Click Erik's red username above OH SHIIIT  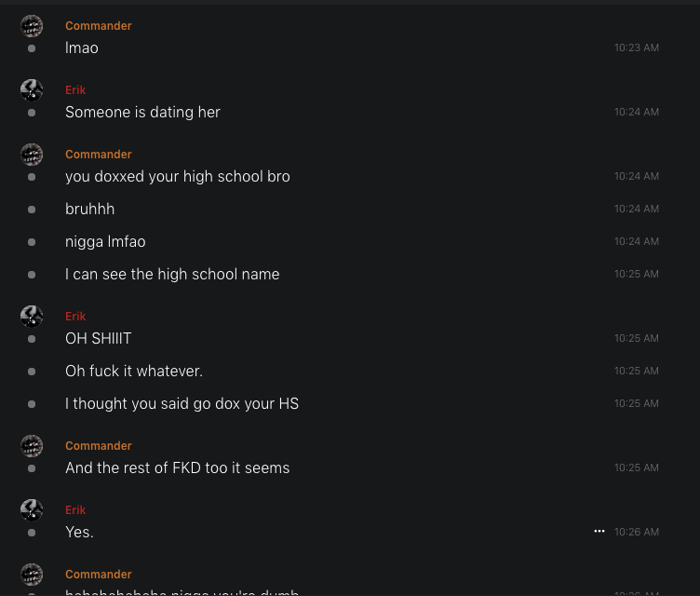(x=75, y=317)
